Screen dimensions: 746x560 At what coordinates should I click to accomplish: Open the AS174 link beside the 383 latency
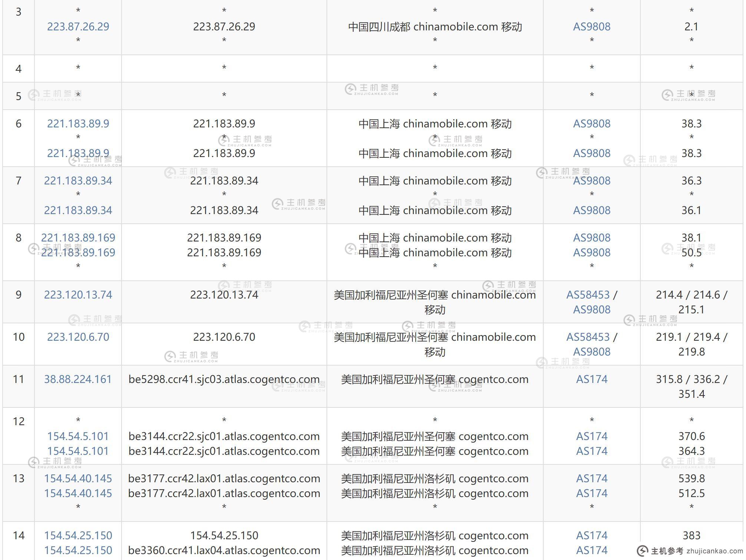tap(591, 536)
